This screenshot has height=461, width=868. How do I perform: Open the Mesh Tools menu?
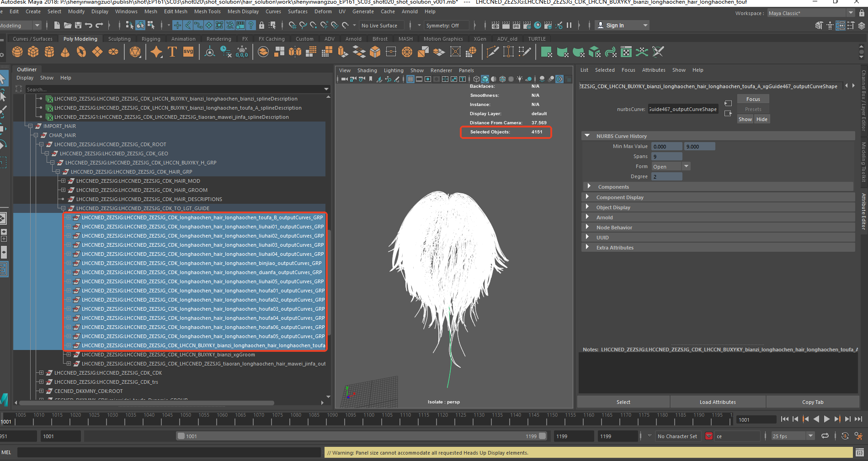pyautogui.click(x=207, y=11)
